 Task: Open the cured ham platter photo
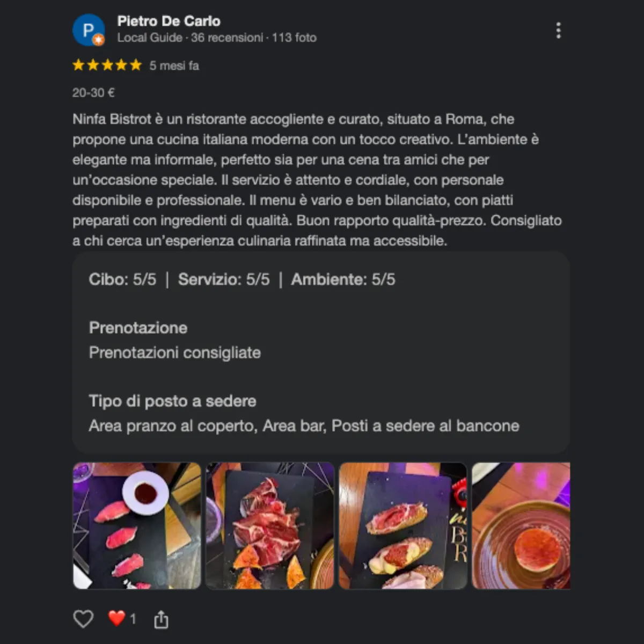[x=270, y=526]
